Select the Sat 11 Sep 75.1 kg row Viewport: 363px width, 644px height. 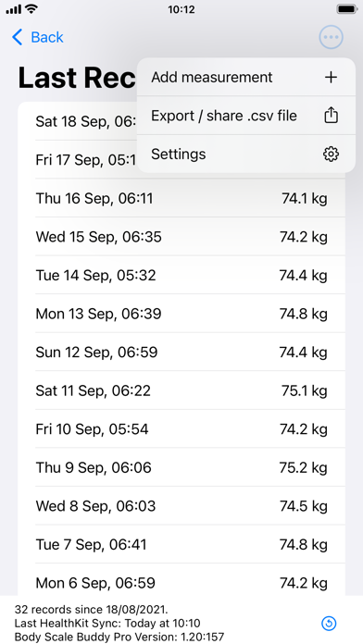(x=181, y=390)
